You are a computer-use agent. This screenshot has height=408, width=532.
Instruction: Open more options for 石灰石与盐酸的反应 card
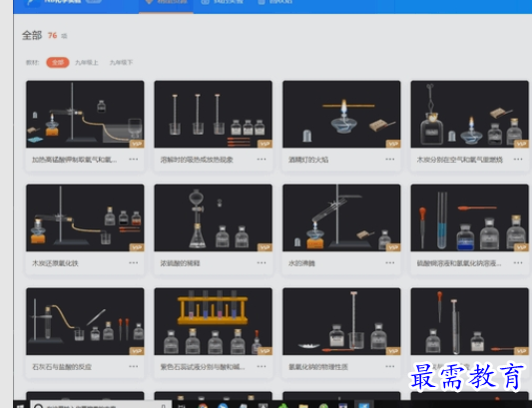coord(134,366)
